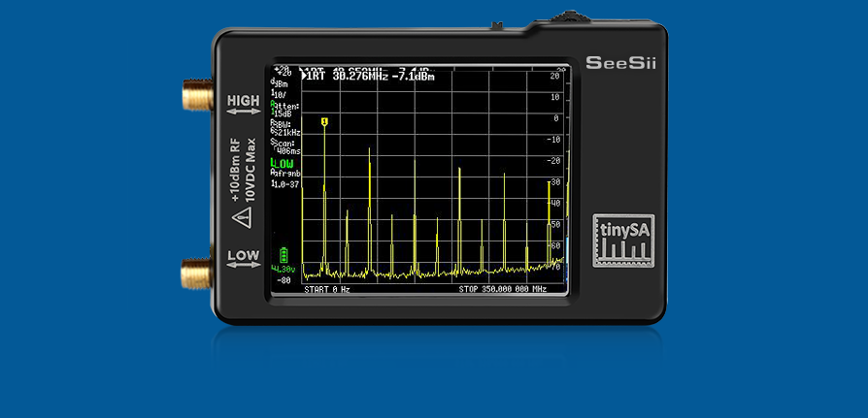Click the HIGH input gold SMA connector
This screenshot has width=868, height=418.
click(x=196, y=96)
